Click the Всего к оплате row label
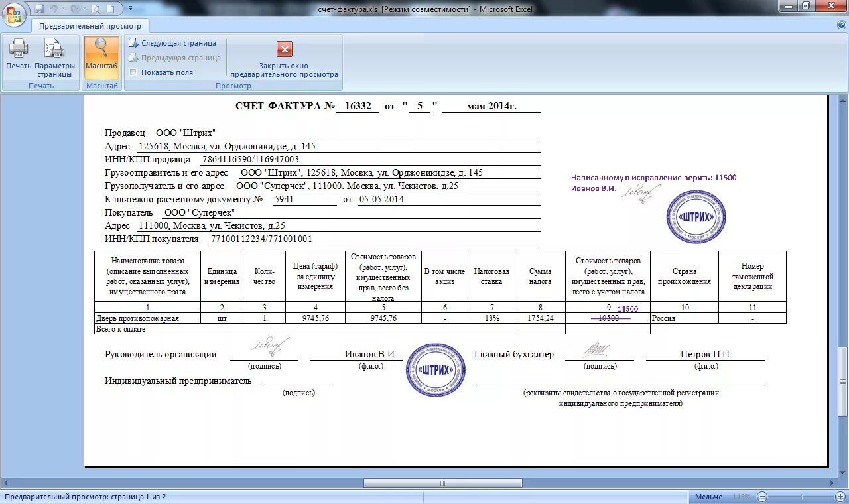 [121, 328]
